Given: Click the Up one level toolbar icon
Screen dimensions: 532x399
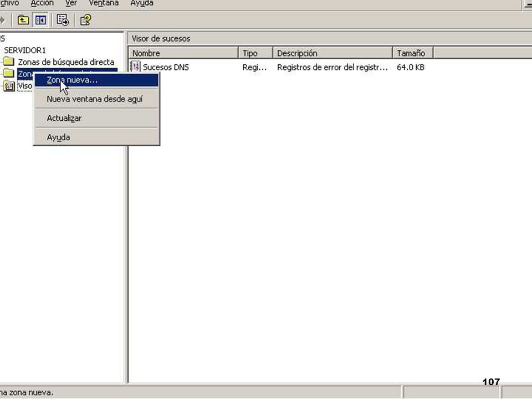Looking at the screenshot, I should 23,21.
